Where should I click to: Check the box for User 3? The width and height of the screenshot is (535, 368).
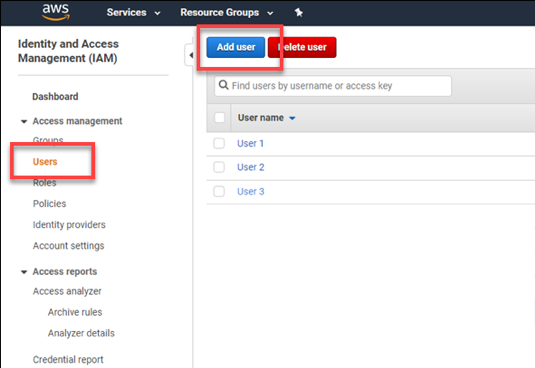[219, 191]
